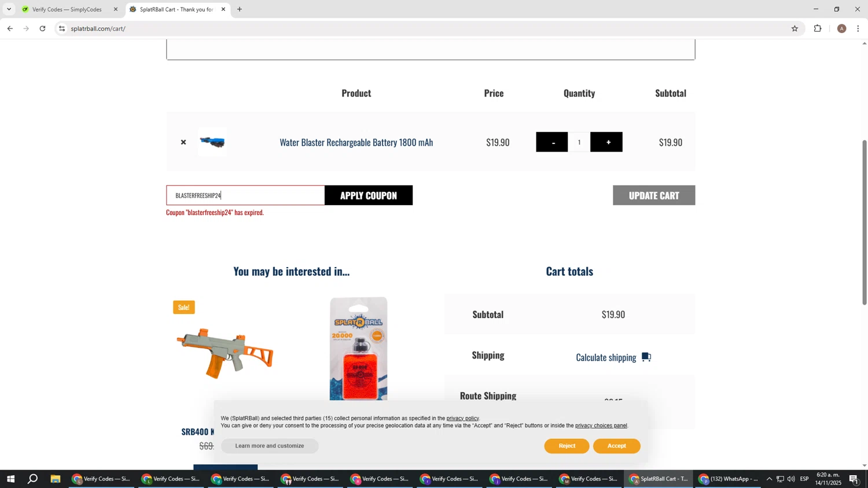Switch to Verify Codes SimplyCodes tab
868x488 pixels.
click(x=67, y=9)
